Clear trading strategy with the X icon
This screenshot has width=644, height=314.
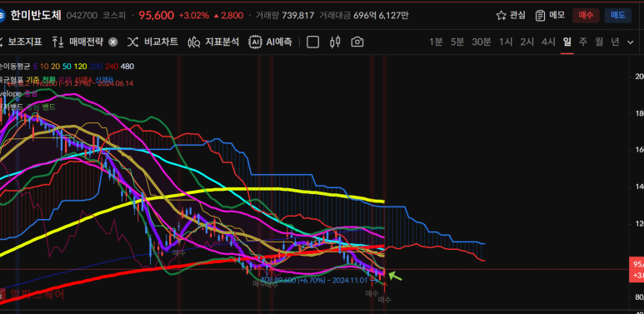pos(113,42)
